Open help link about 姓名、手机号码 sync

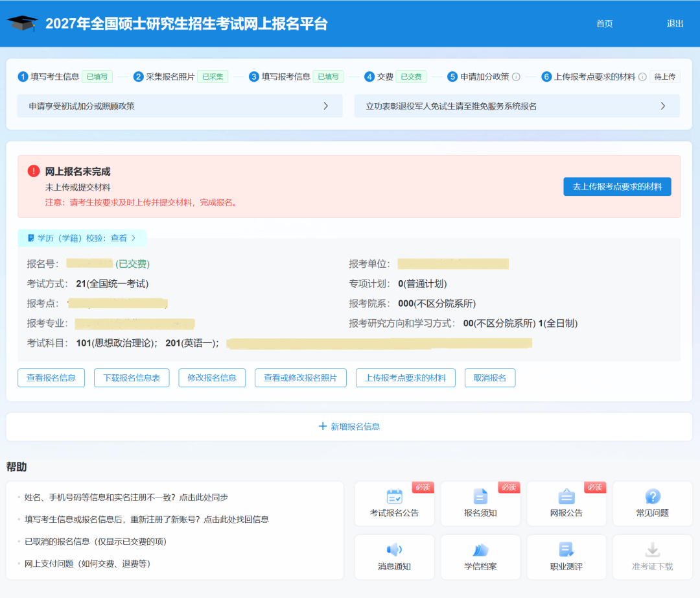pos(126,497)
